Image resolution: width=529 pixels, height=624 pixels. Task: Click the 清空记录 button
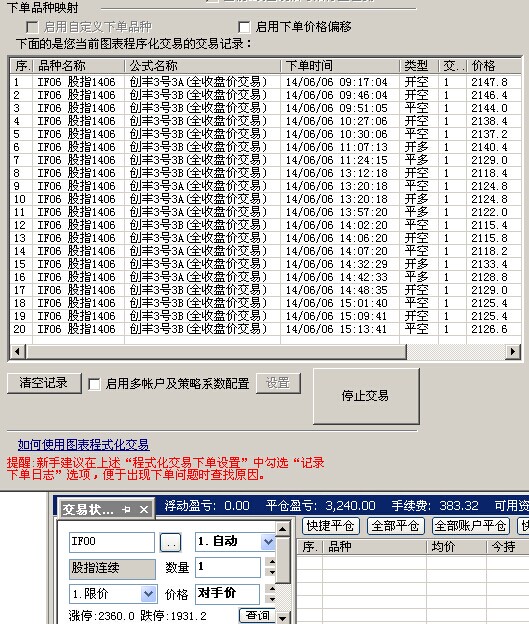click(x=44, y=383)
